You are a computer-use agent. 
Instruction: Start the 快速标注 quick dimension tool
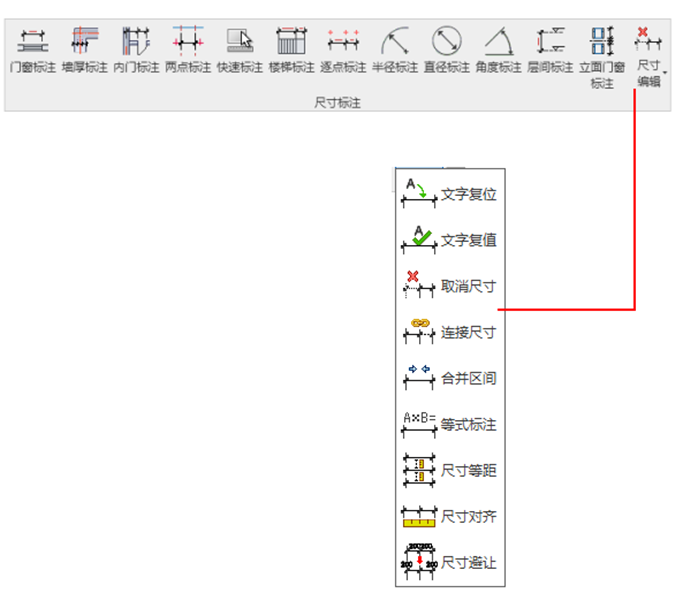tap(240, 49)
